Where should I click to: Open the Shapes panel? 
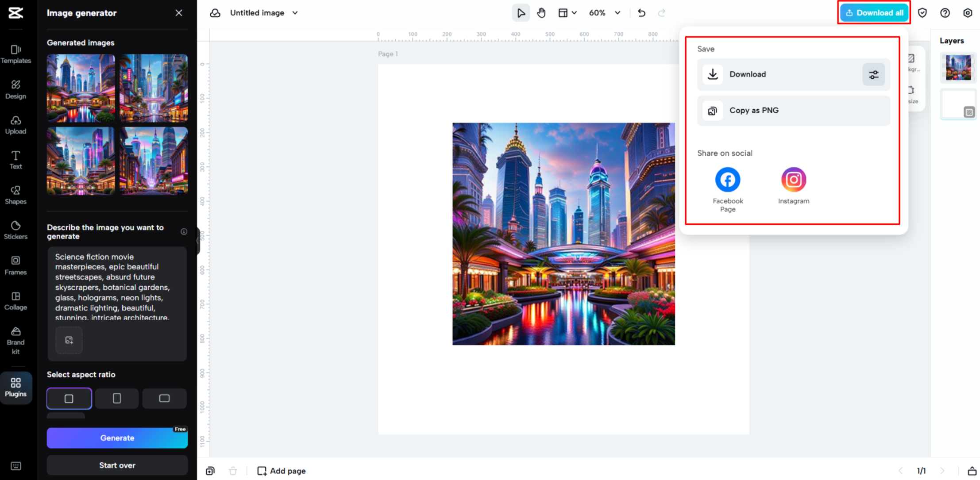(16, 195)
